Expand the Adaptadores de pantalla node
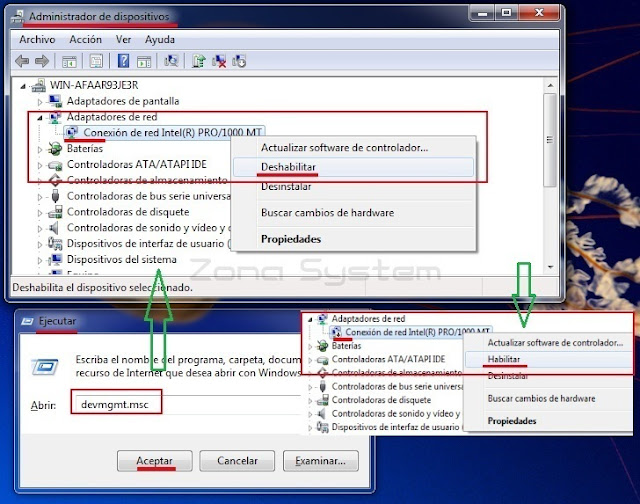 click(x=40, y=102)
